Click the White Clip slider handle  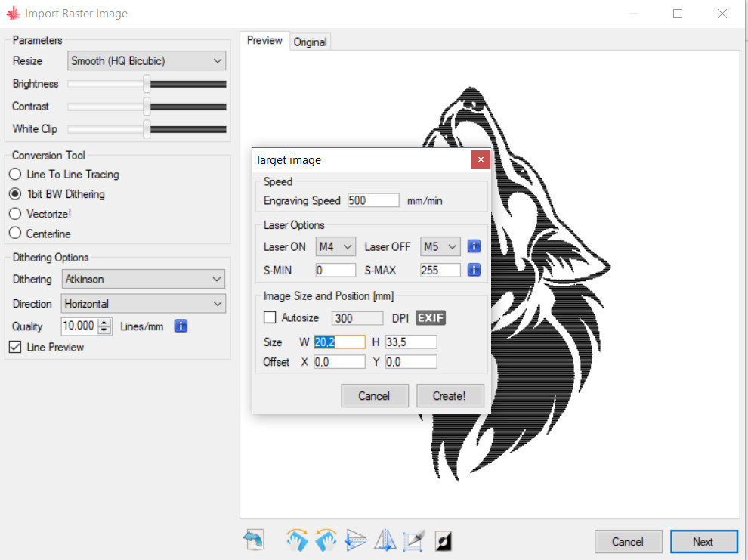147,128
